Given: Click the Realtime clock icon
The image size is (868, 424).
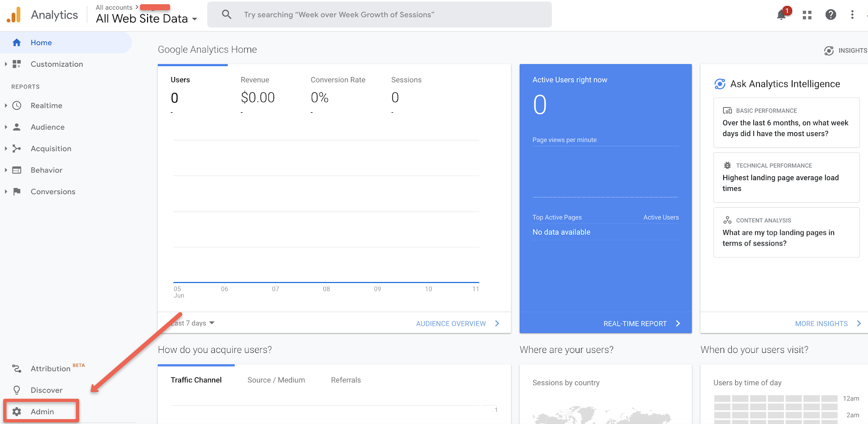Looking at the screenshot, I should (17, 106).
